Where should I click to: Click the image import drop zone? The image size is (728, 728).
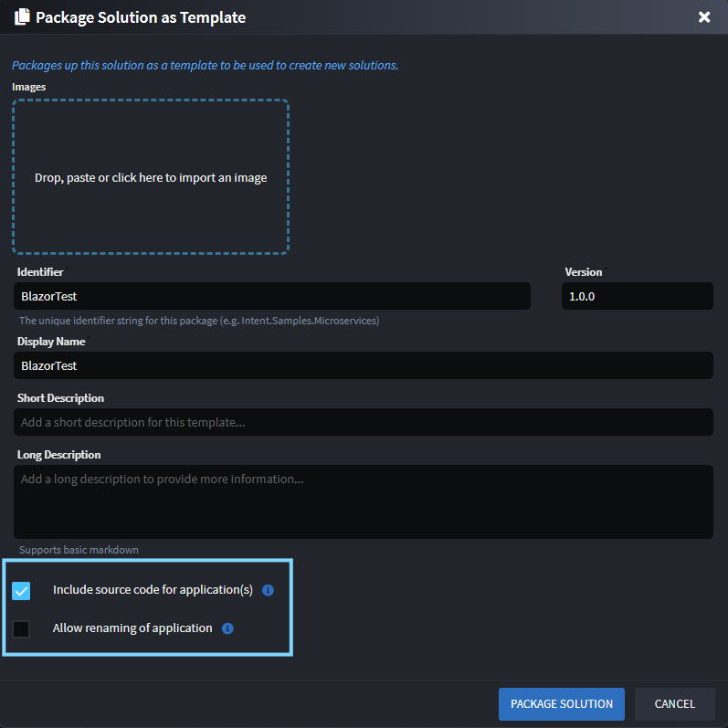151,177
